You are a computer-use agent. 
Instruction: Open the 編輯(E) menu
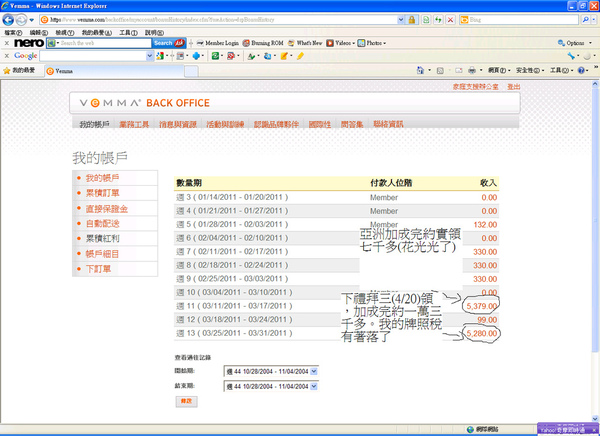point(39,33)
